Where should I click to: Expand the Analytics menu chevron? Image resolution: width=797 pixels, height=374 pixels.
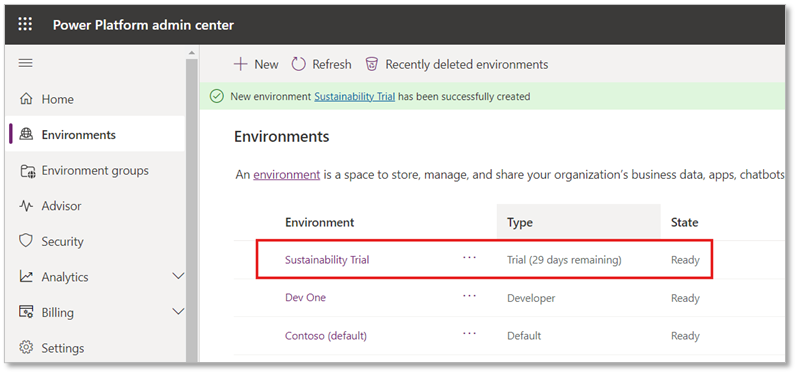tap(178, 276)
